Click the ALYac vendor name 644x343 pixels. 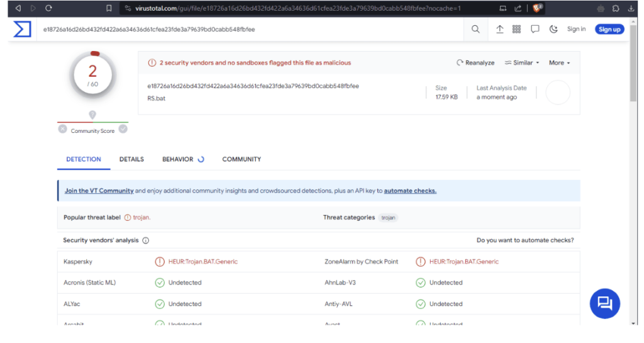tap(72, 304)
